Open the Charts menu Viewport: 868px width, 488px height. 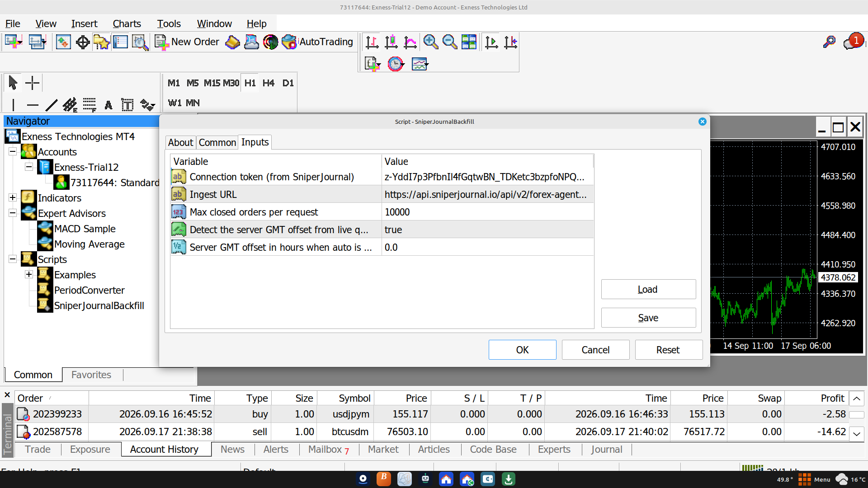[x=127, y=23]
